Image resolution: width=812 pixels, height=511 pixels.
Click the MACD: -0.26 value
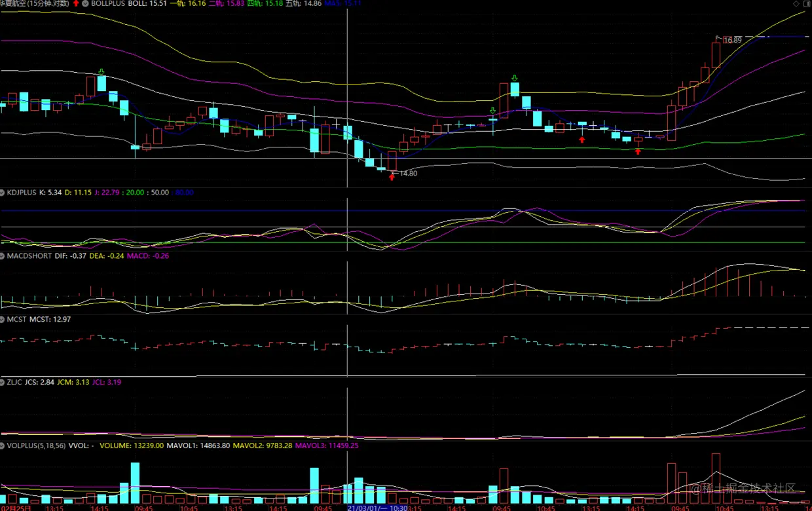tap(148, 255)
